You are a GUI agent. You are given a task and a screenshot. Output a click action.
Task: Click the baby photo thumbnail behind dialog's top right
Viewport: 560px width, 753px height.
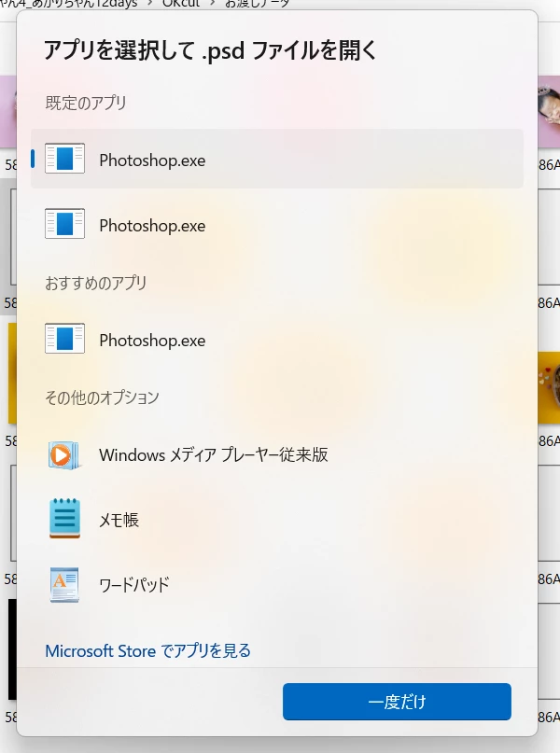(549, 111)
